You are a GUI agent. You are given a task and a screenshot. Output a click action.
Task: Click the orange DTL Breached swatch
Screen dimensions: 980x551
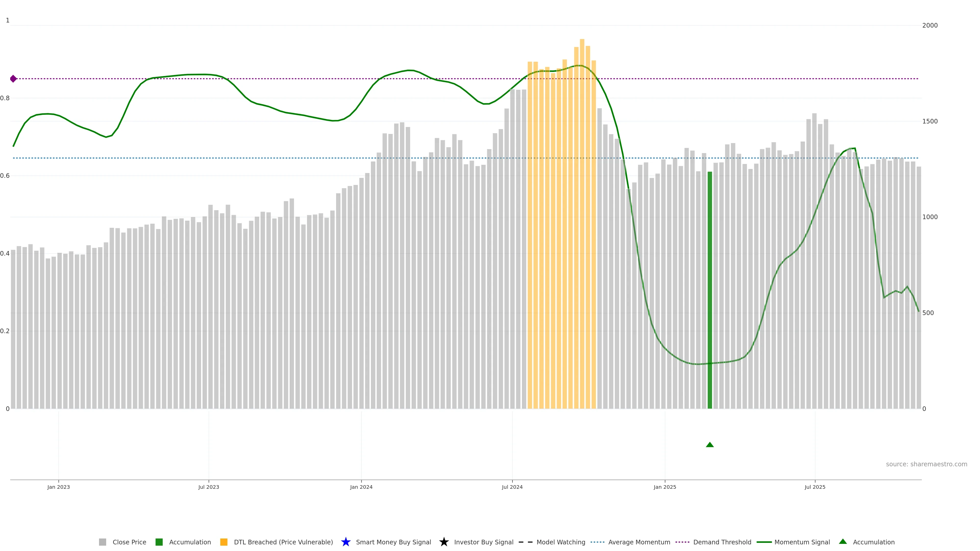tap(224, 542)
